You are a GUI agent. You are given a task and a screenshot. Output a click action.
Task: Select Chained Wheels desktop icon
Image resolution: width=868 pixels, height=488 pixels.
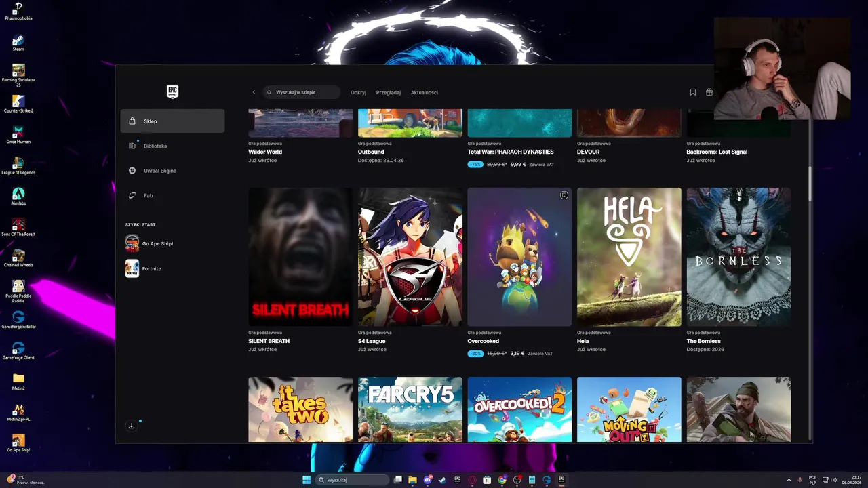(x=18, y=258)
